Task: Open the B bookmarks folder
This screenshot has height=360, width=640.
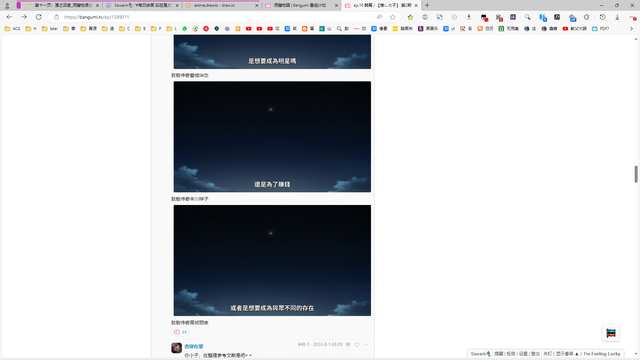Action: pos(140,29)
